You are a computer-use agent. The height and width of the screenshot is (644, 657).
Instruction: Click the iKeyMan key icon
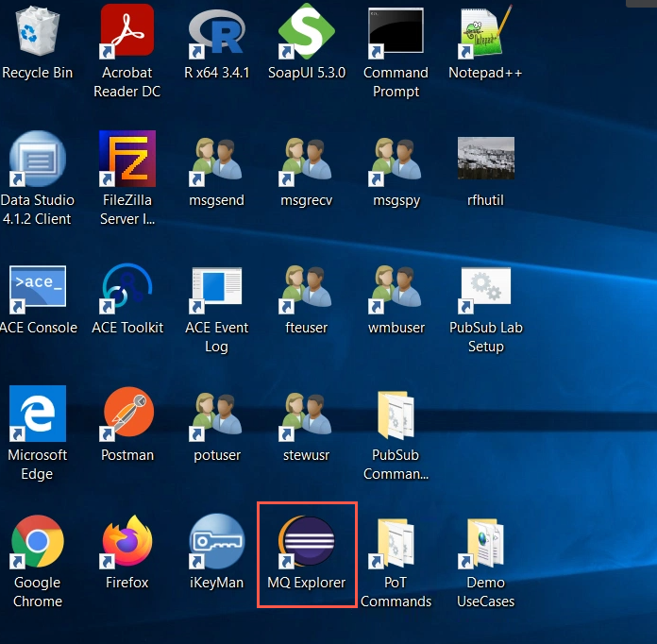[x=216, y=541]
